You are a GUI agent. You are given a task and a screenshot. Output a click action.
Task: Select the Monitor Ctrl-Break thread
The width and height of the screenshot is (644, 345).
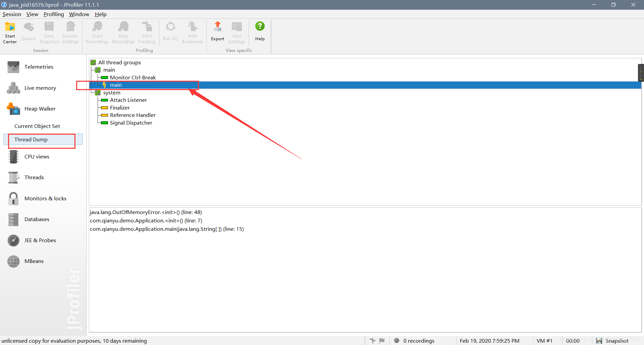point(133,78)
